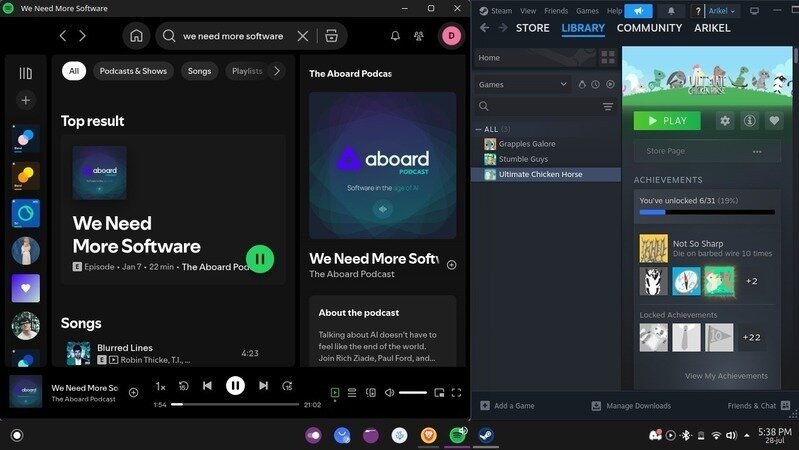Toggle Now Playing view
Image resolution: width=799 pixels, height=450 pixels.
[x=335, y=392]
